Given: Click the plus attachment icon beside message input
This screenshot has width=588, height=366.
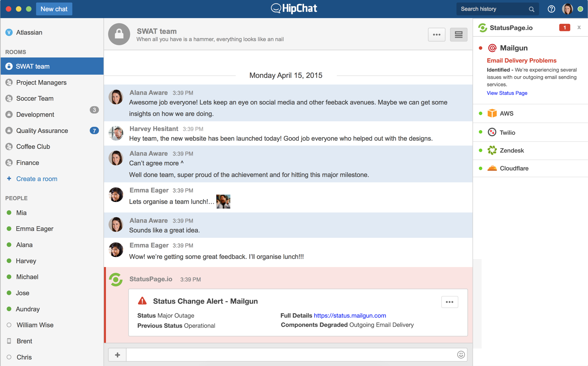Looking at the screenshot, I should [117, 355].
